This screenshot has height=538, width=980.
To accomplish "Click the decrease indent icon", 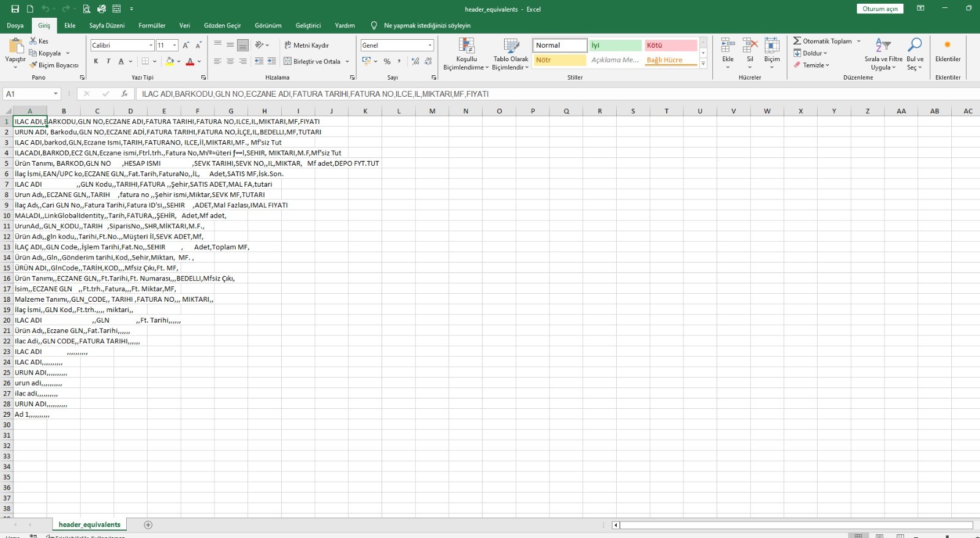I will tap(259, 61).
